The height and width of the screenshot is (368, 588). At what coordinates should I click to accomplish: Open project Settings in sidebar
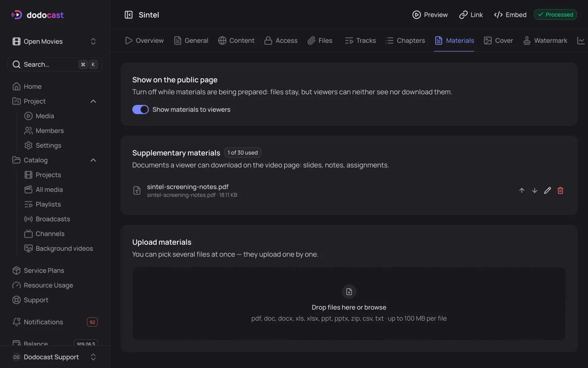click(x=43, y=145)
